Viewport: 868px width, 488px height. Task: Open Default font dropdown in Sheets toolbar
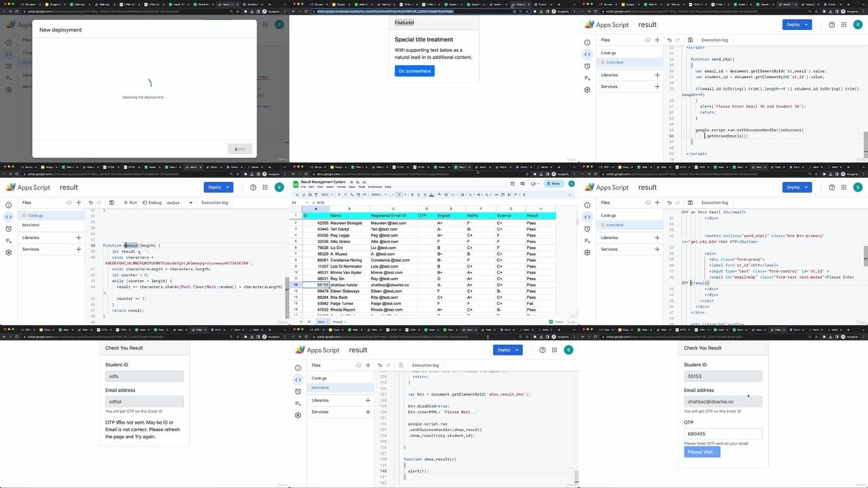(x=378, y=194)
